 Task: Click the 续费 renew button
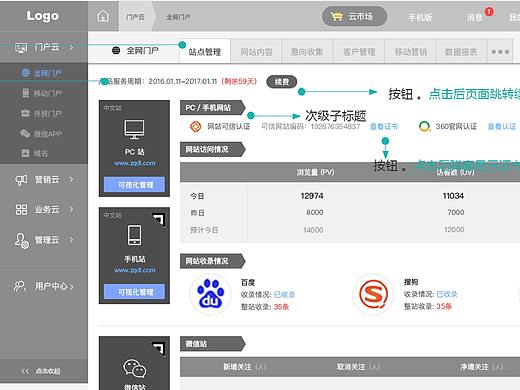pyautogui.click(x=282, y=82)
